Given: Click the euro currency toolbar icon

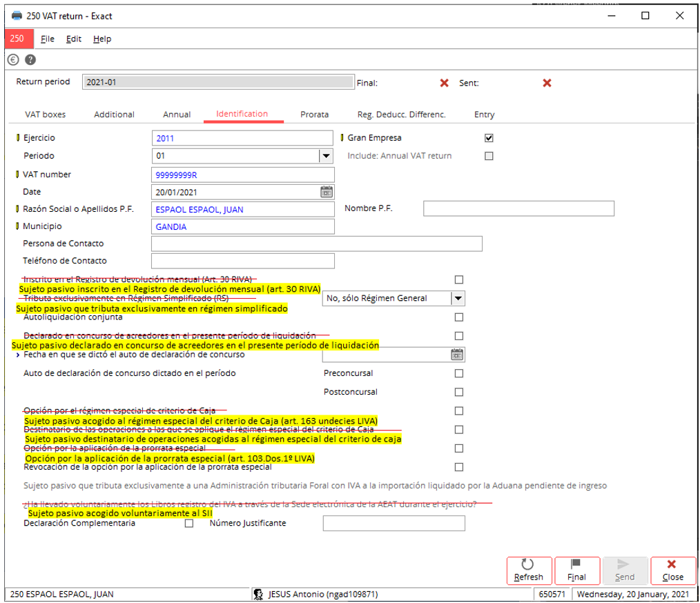Looking at the screenshot, I should coord(13,60).
